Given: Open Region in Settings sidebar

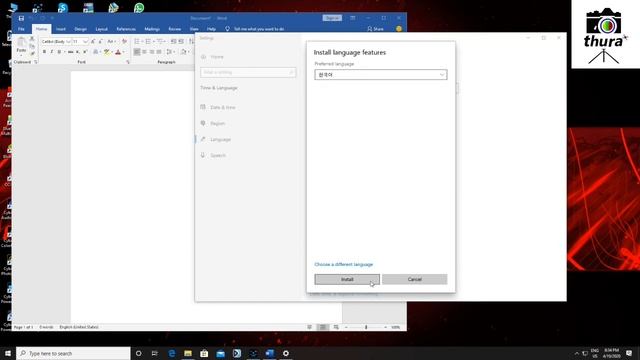Looking at the screenshot, I should (218, 123).
